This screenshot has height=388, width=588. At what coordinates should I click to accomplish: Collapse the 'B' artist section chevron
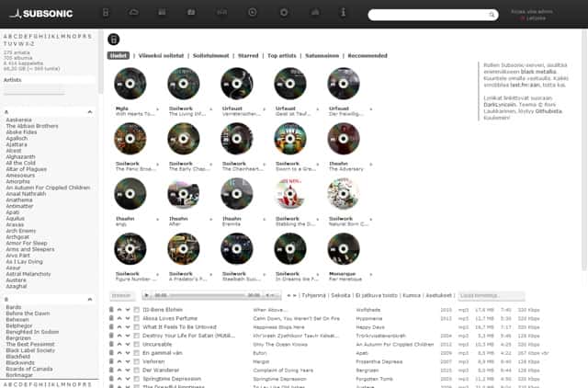pyautogui.click(x=90, y=299)
